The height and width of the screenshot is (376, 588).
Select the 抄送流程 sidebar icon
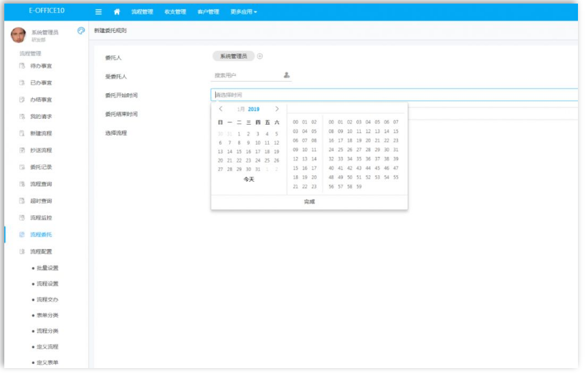point(22,150)
